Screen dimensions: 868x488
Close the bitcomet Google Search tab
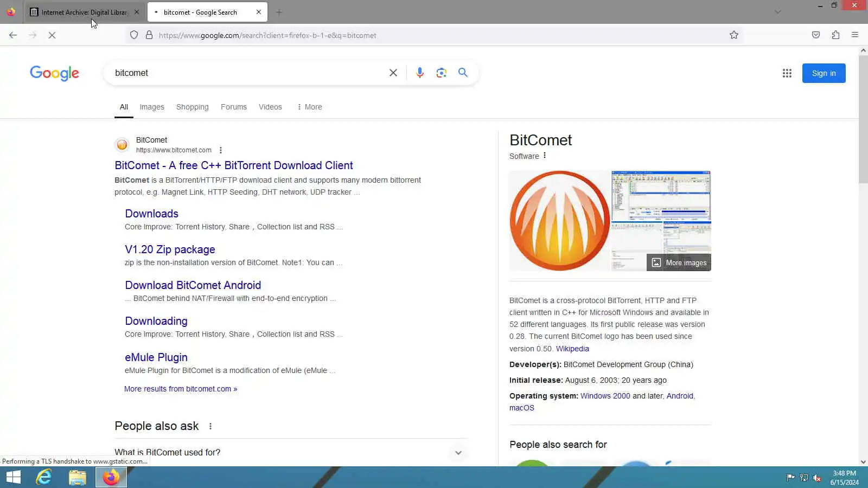pos(259,12)
